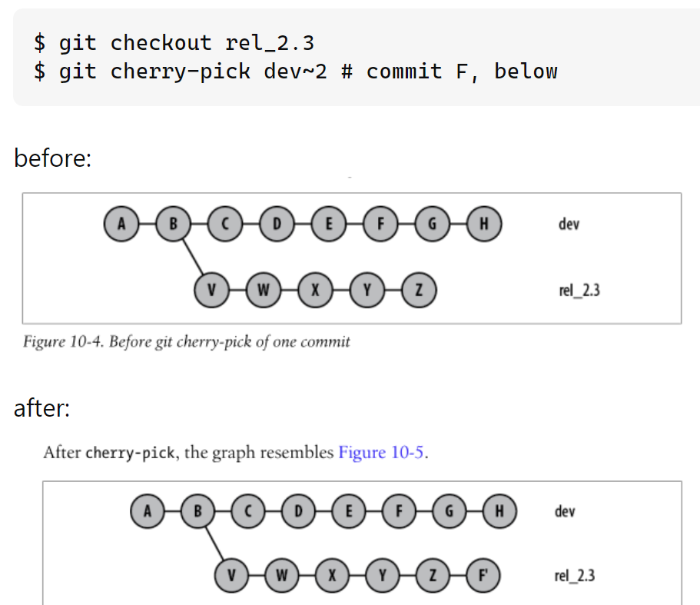Click the Figure 10-4 caption text

click(186, 341)
